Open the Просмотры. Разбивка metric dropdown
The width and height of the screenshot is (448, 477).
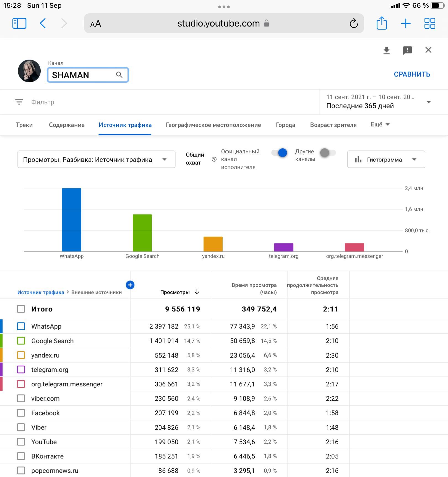coord(96,159)
